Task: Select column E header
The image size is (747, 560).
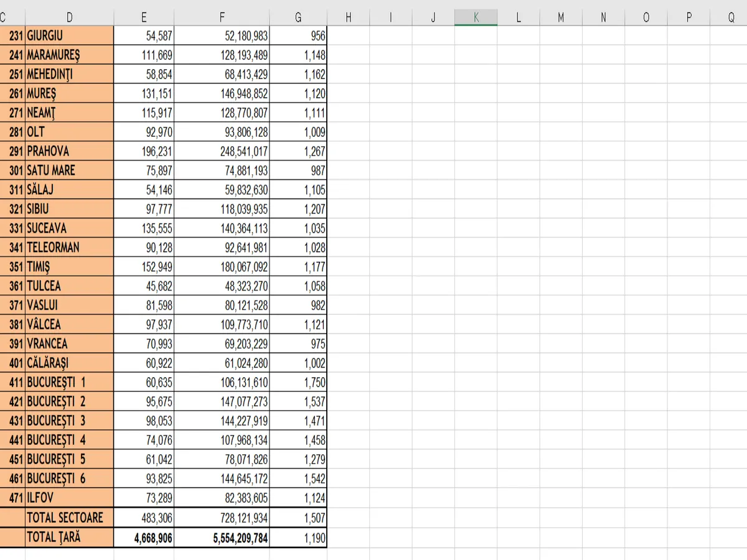Action: [144, 18]
